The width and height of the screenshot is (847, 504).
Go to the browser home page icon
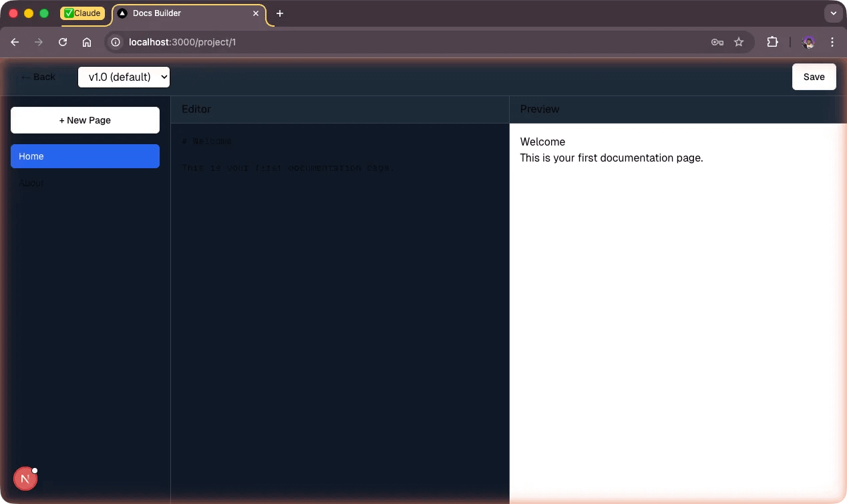coord(87,42)
